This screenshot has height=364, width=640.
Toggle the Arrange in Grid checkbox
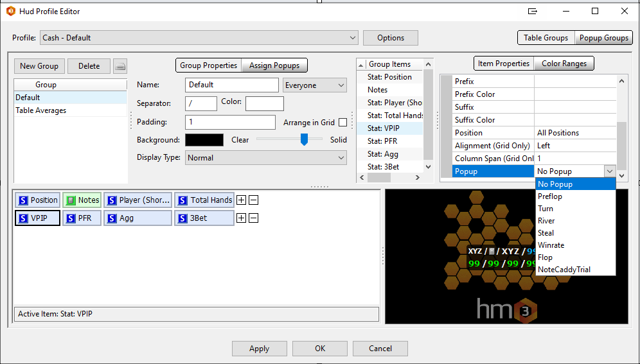343,122
